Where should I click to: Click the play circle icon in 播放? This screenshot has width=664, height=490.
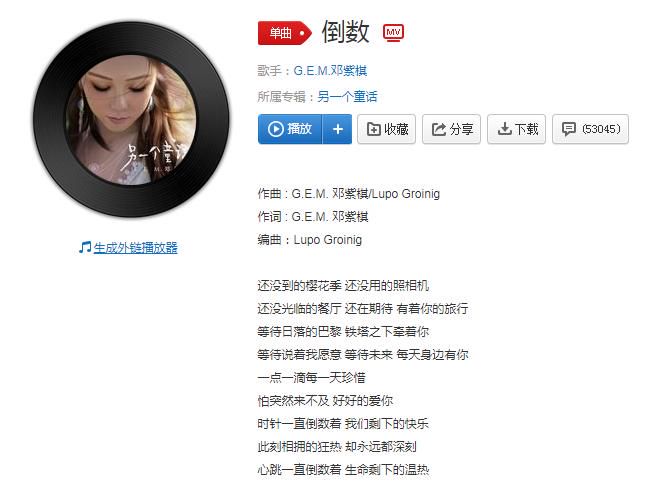click(276, 129)
